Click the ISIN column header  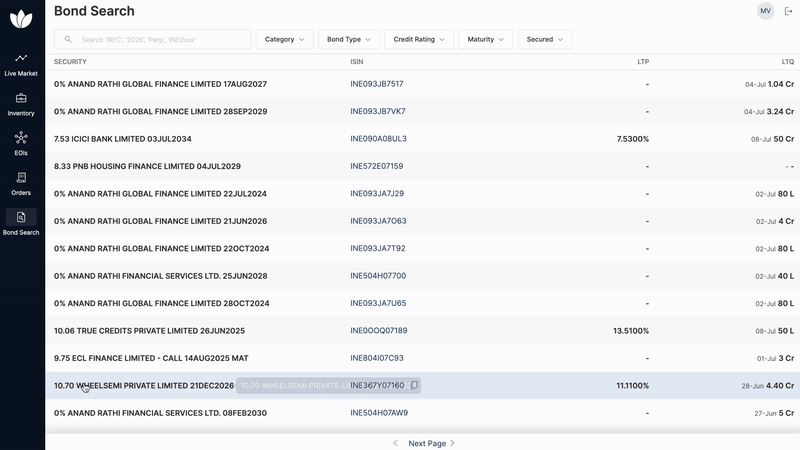tap(357, 62)
